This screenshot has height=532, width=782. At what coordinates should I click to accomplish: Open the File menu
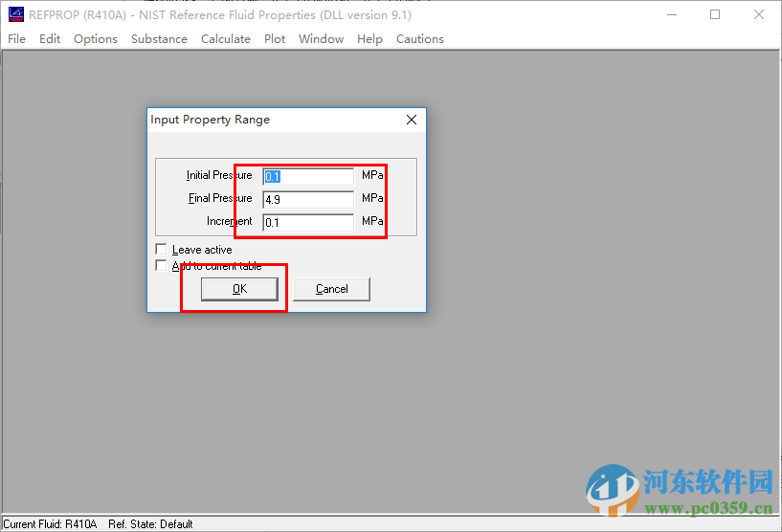click(x=16, y=39)
